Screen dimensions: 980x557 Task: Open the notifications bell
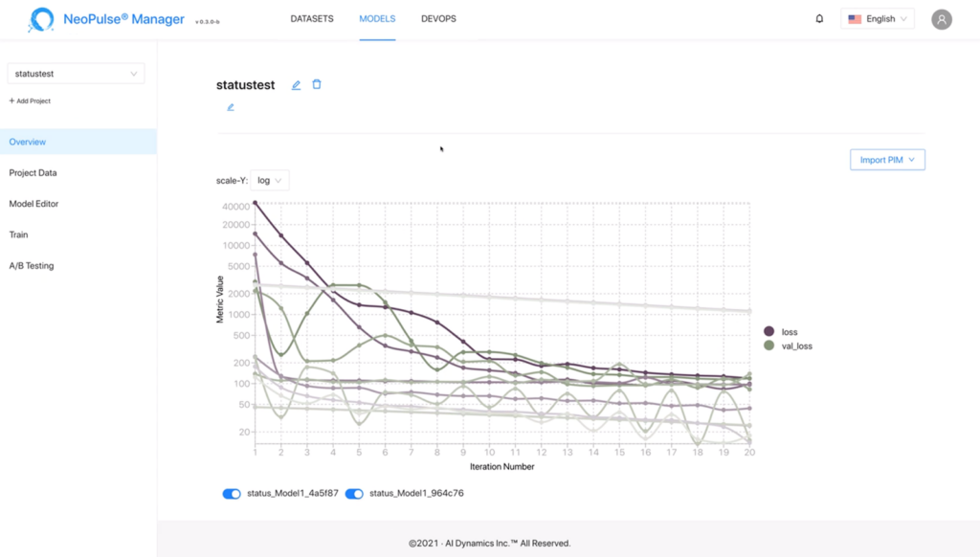click(819, 19)
